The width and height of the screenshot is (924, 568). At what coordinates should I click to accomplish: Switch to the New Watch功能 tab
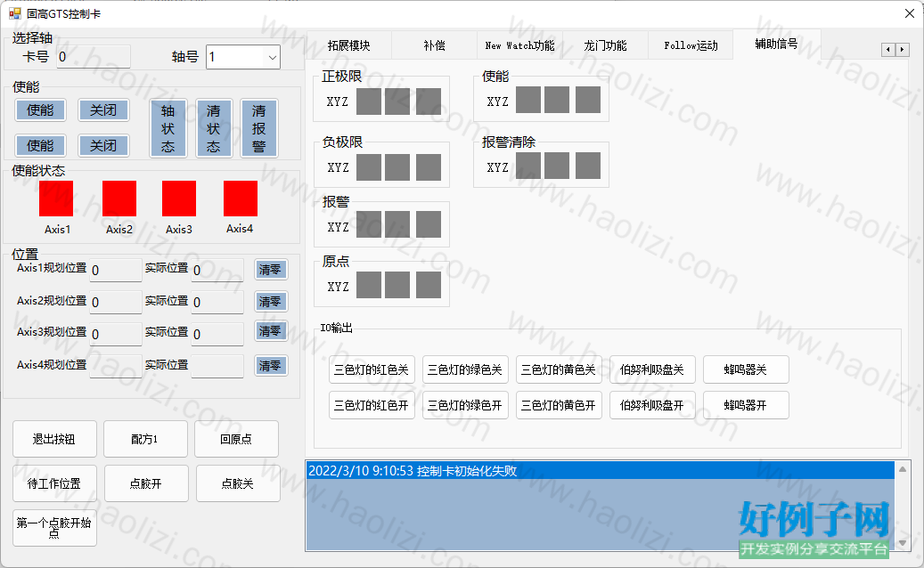pos(519,45)
